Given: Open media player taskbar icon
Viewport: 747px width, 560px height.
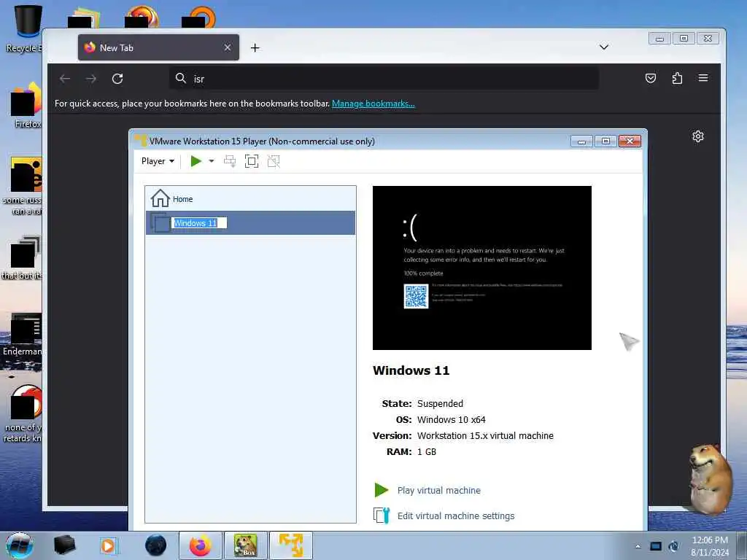Looking at the screenshot, I should tap(108, 545).
